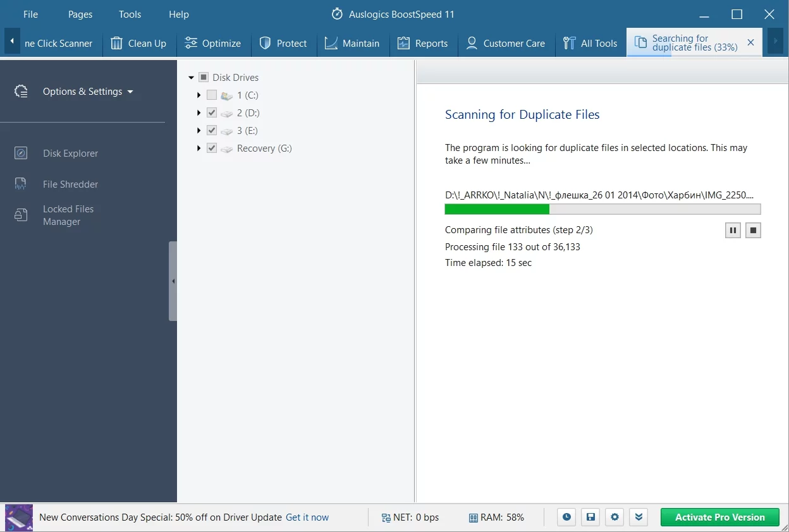Open the File Shredder tool
The width and height of the screenshot is (789, 532).
point(70,184)
